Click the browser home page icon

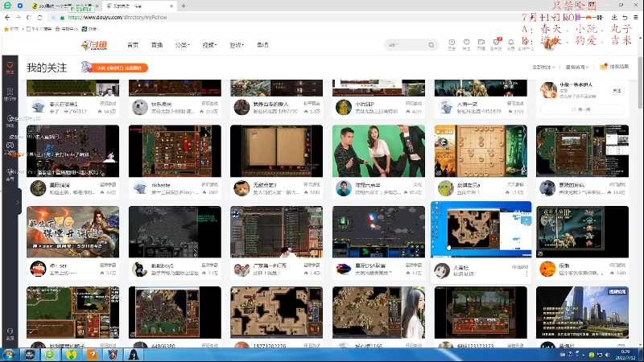coord(39,17)
